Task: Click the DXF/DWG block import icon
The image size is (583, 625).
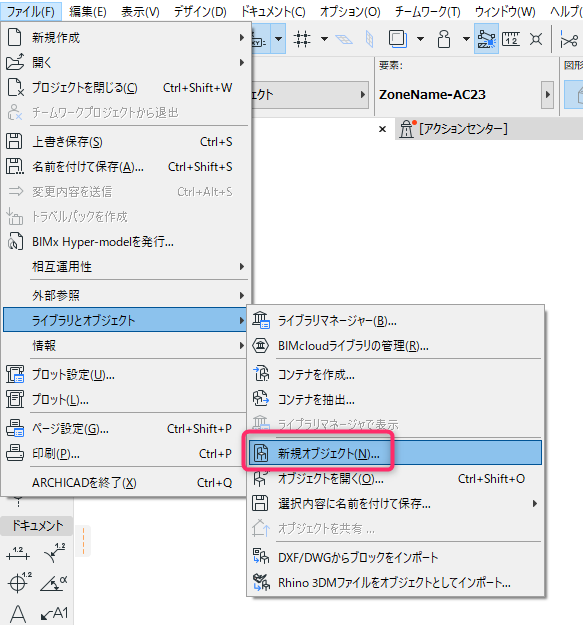Action: coord(261,557)
